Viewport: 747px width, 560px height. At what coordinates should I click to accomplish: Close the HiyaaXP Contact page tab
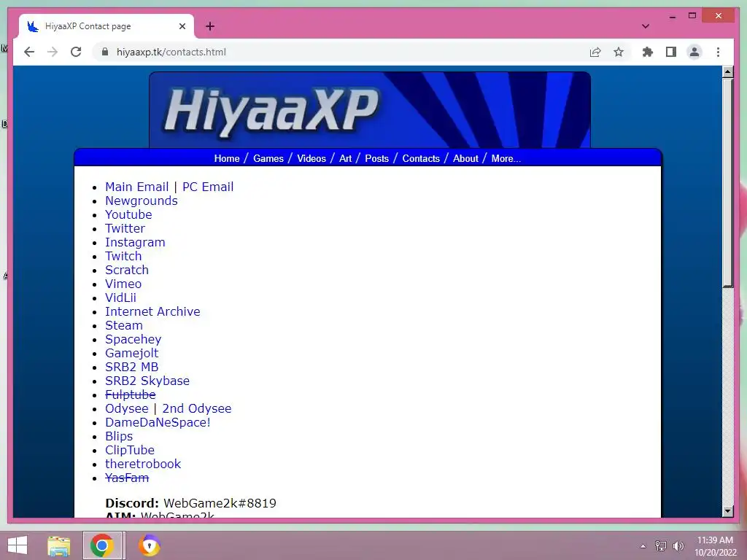[x=182, y=26]
